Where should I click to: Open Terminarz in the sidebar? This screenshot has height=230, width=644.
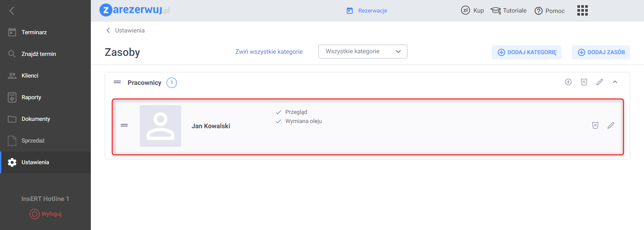[34, 32]
